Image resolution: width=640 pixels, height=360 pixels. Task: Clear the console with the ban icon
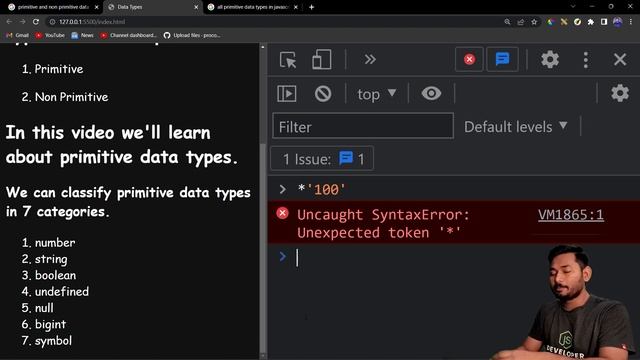coord(323,94)
